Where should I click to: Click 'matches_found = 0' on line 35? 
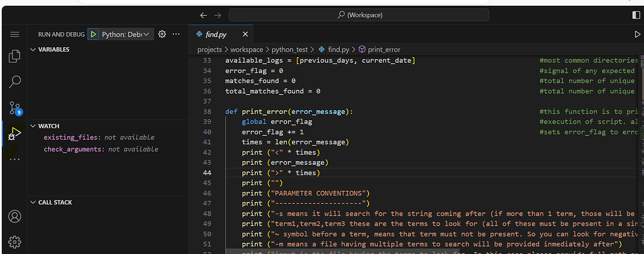(x=260, y=81)
